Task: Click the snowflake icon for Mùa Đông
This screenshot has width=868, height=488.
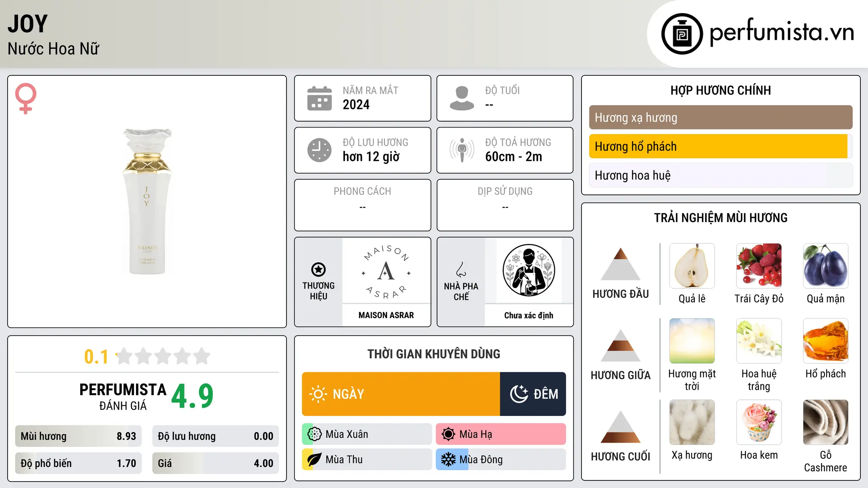Action: pos(448,460)
